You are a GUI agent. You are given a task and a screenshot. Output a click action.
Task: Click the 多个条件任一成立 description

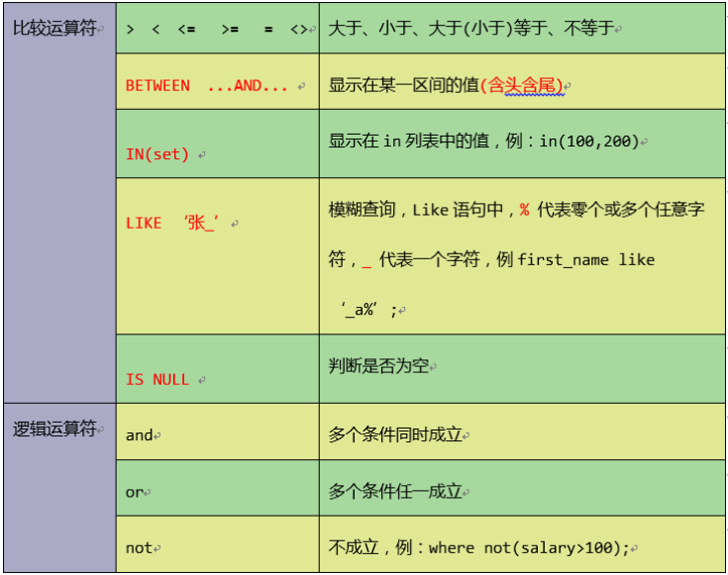coord(395,492)
